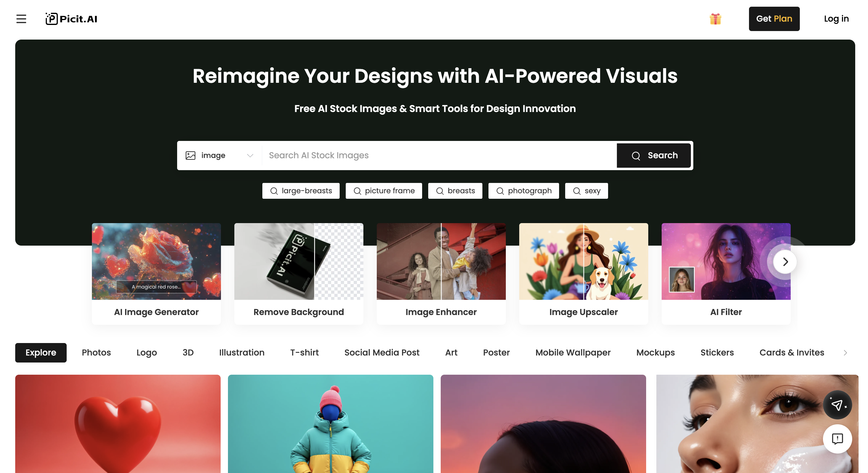The width and height of the screenshot is (868, 473).
Task: Switch to the Art tab
Action: coord(451,352)
